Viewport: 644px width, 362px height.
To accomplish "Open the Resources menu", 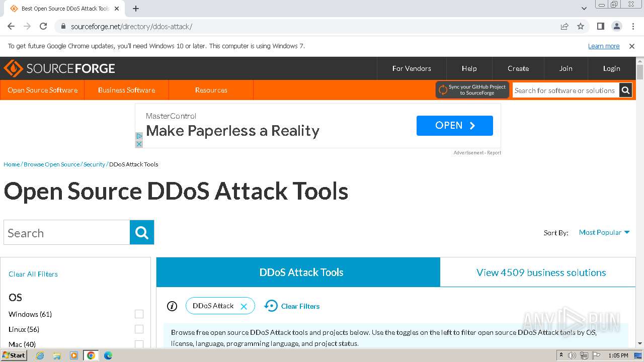I will 211,90.
